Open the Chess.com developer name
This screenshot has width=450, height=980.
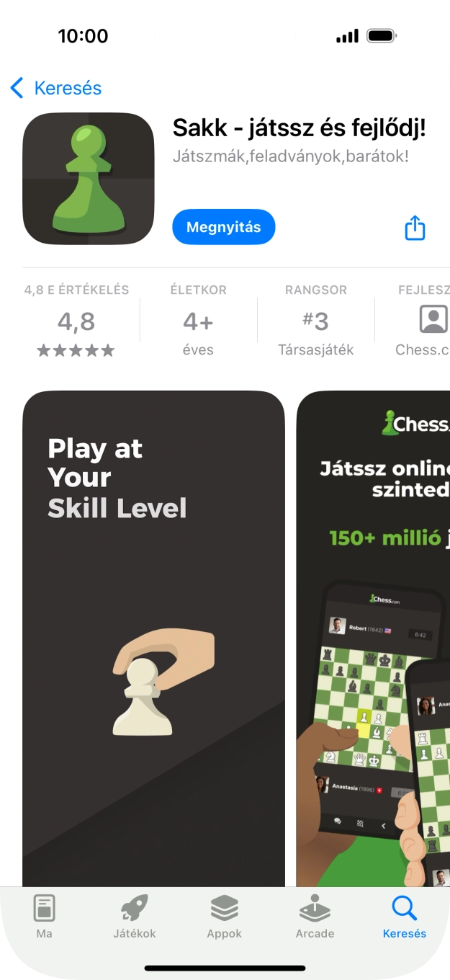(423, 350)
